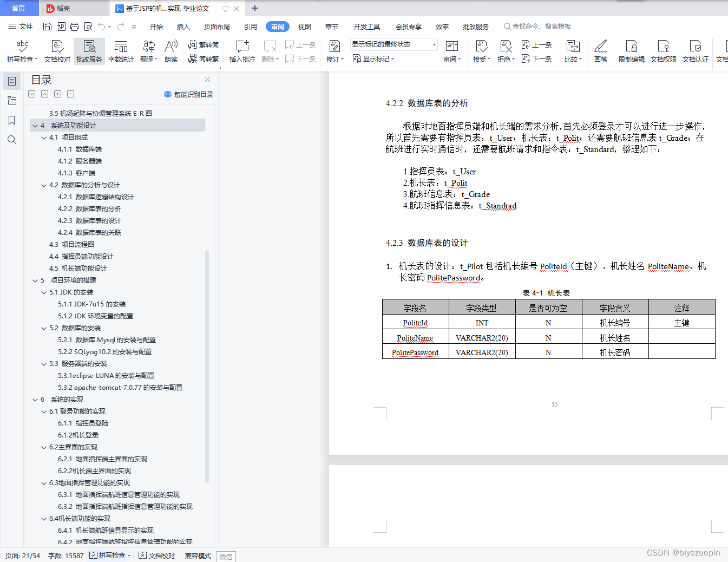Click the translate icon (翻译)
This screenshot has width=728, height=562.
[x=149, y=51]
